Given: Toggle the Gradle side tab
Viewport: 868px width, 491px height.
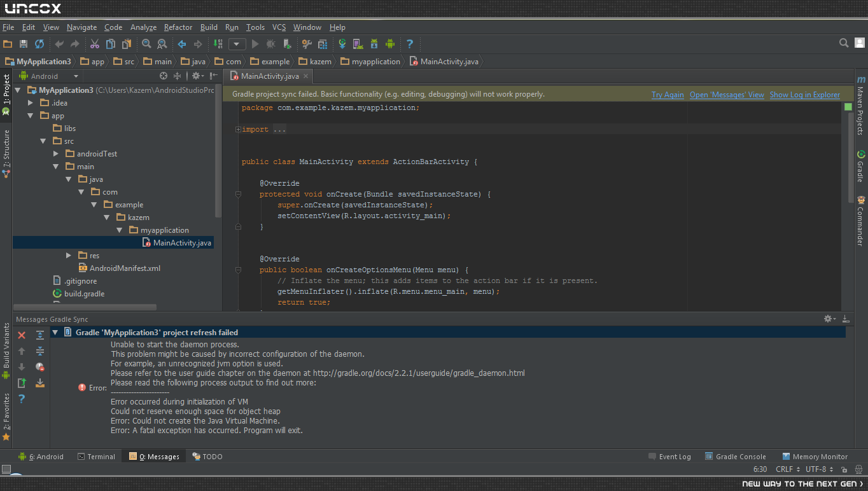Looking at the screenshot, I should [x=860, y=166].
